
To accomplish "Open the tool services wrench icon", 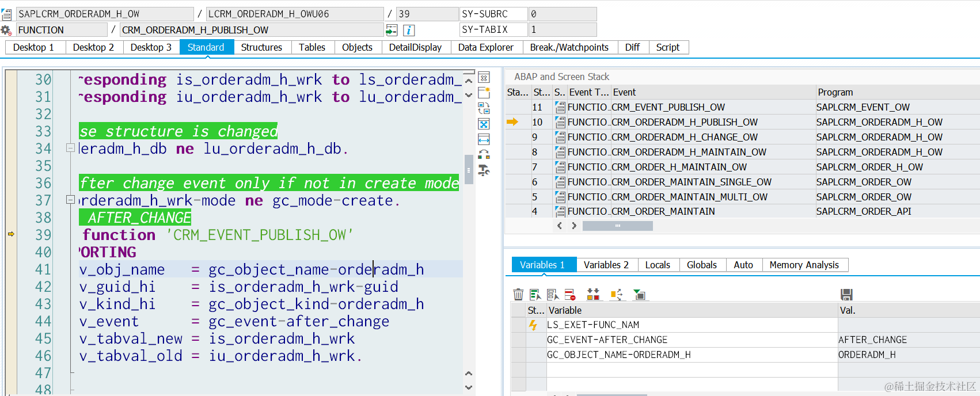I will (484, 170).
